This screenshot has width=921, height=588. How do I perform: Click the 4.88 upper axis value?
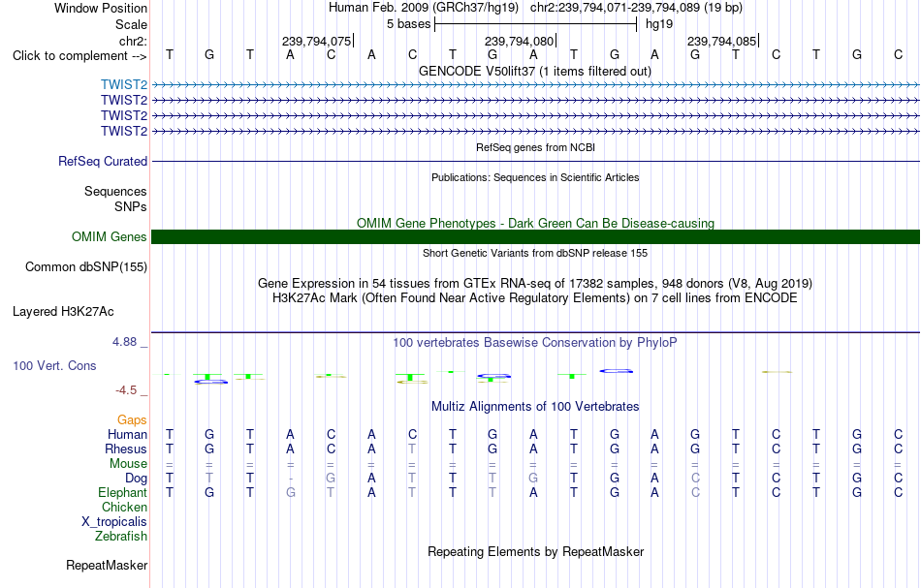tap(124, 342)
